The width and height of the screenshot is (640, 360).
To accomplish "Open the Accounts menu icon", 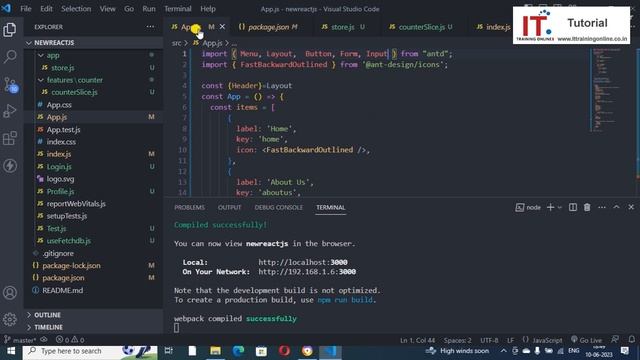I will (x=10, y=293).
